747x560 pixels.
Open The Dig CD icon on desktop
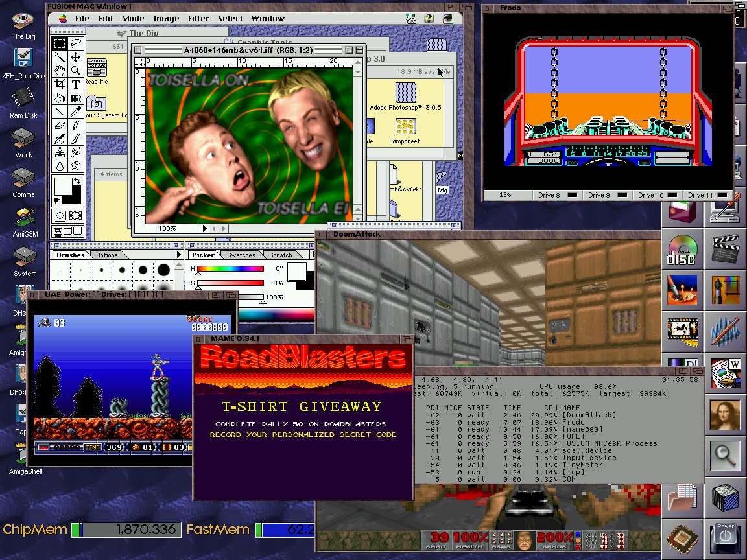point(23,26)
